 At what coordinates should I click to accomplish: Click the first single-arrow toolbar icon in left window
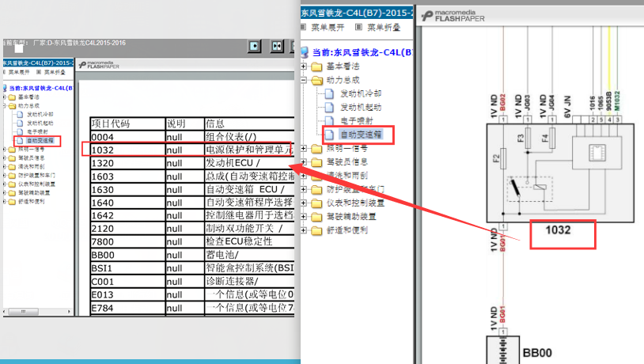255,46
